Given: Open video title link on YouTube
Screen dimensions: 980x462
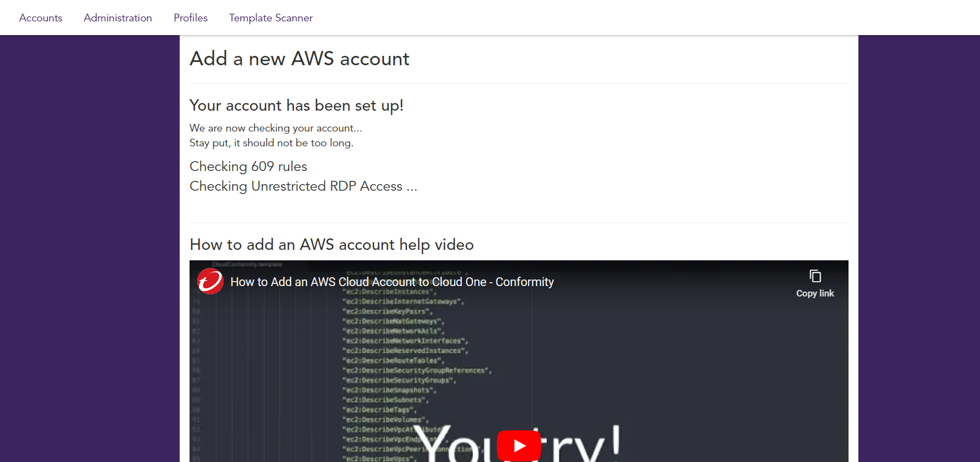Looking at the screenshot, I should coord(392,282).
